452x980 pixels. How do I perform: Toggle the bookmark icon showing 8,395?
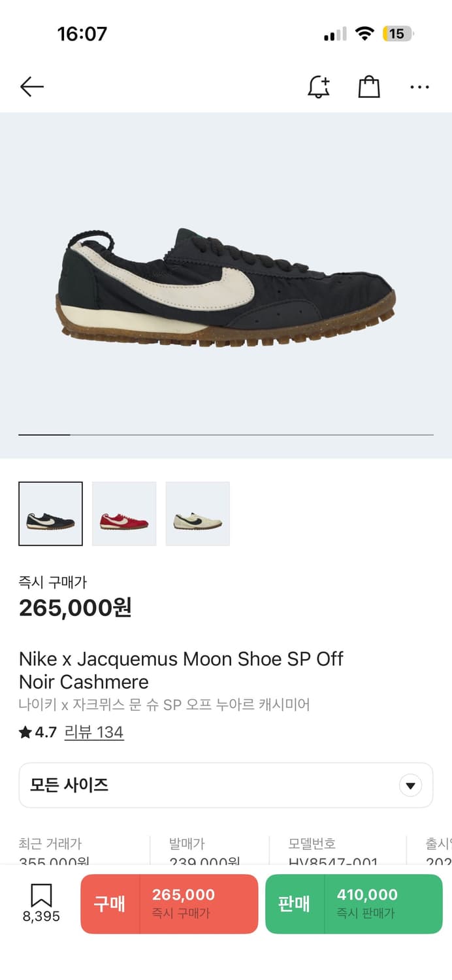tap(41, 902)
